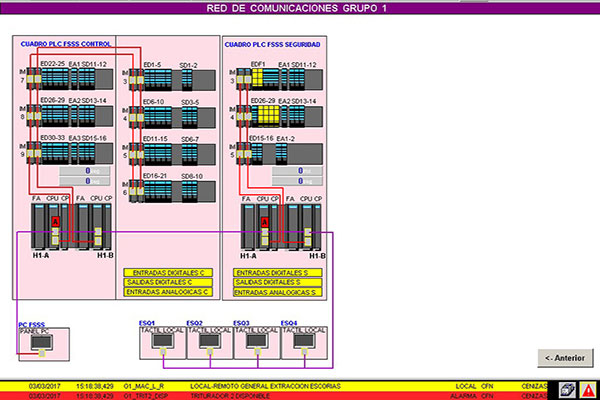Screen dimensions: 600x400
Task: Select the ESO2 Tactil Local terminal
Action: click(207, 342)
